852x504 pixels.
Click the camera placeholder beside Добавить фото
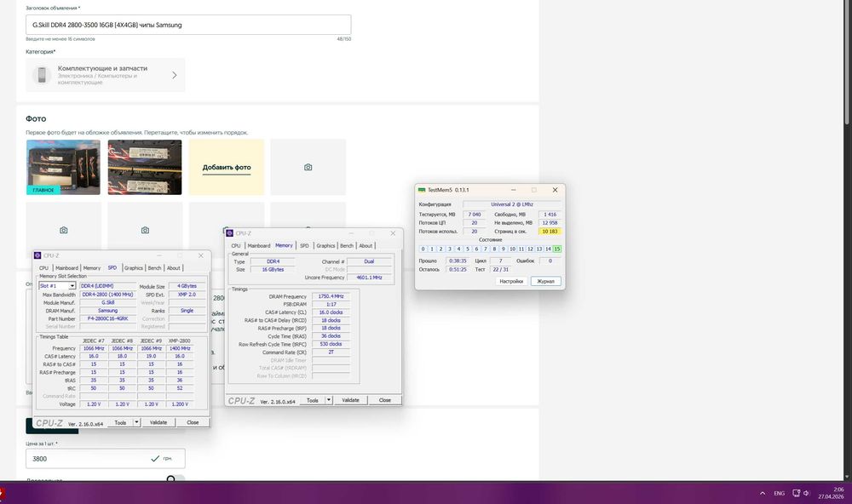click(x=308, y=167)
